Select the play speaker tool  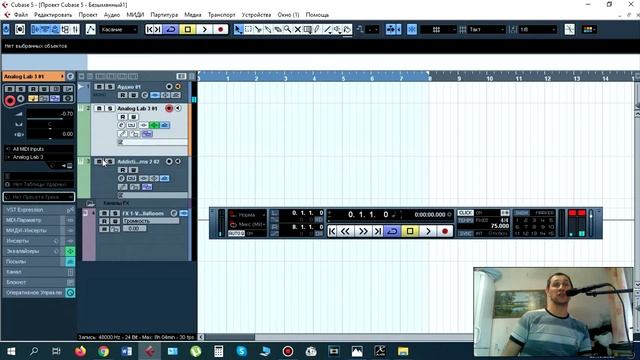click(337, 29)
